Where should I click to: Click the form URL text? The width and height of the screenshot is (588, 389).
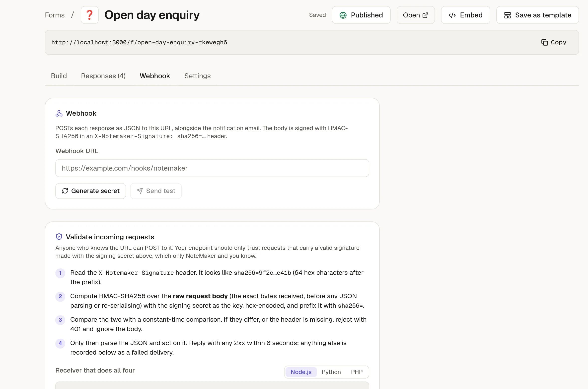click(x=139, y=42)
